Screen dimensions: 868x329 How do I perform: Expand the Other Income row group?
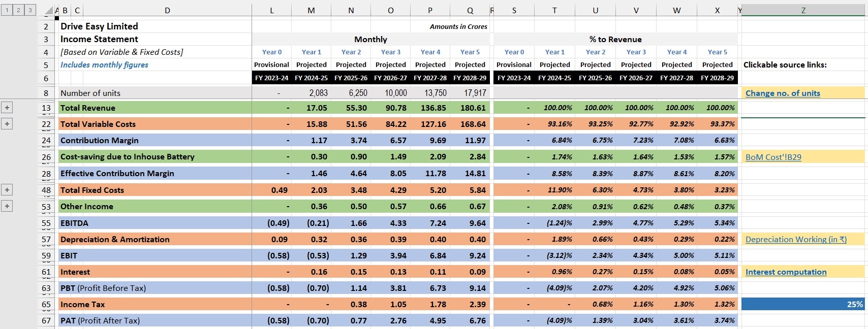pyautogui.click(x=7, y=206)
